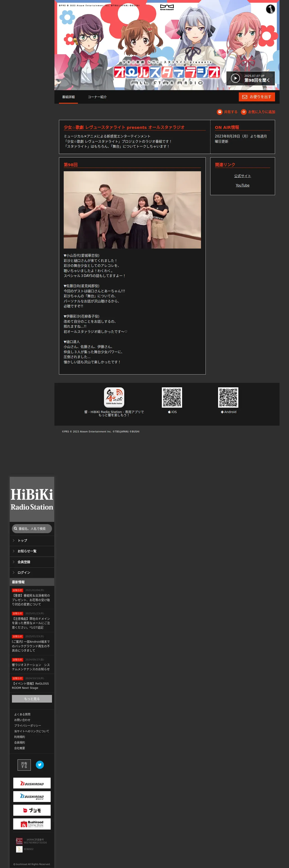
Task: Expand the ログイン chevron in sidebar
Action: click(x=14, y=573)
